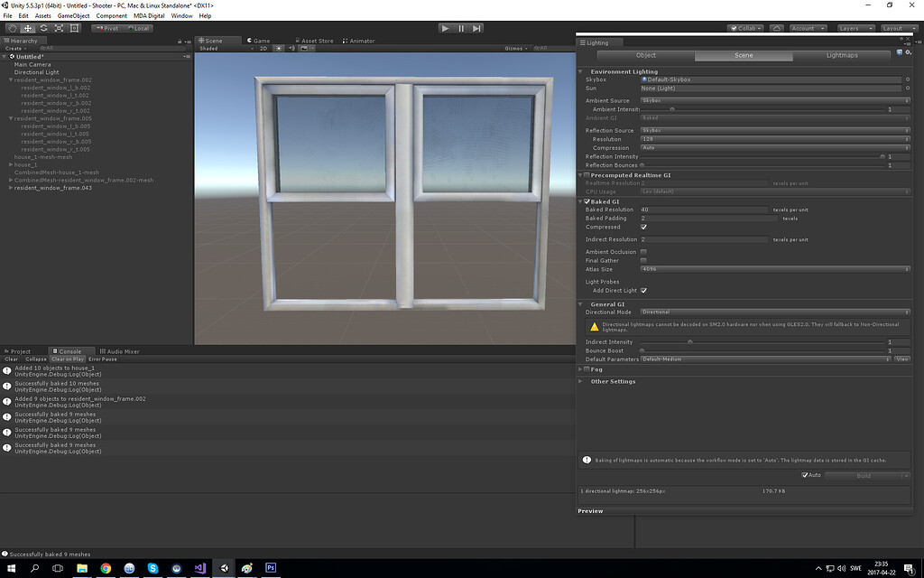Open the GameObject menu
The width and height of the screenshot is (924, 578).
(x=72, y=15)
